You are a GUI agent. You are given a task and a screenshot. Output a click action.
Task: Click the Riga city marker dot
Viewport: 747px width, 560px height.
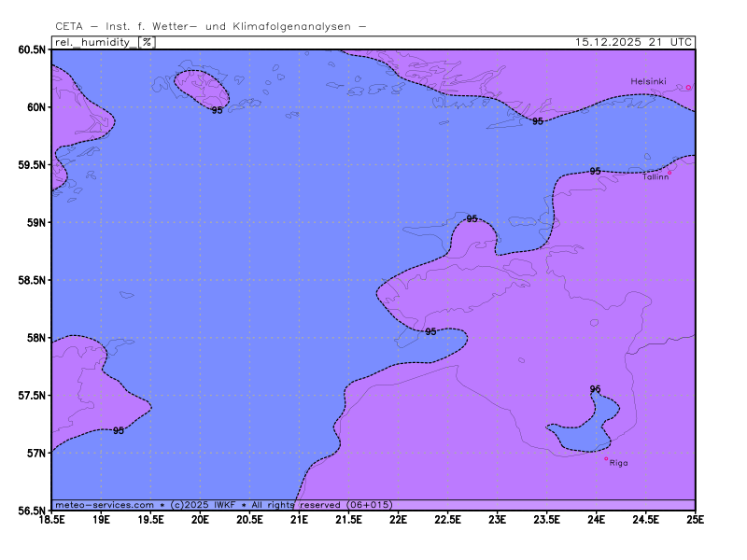[x=606, y=458]
